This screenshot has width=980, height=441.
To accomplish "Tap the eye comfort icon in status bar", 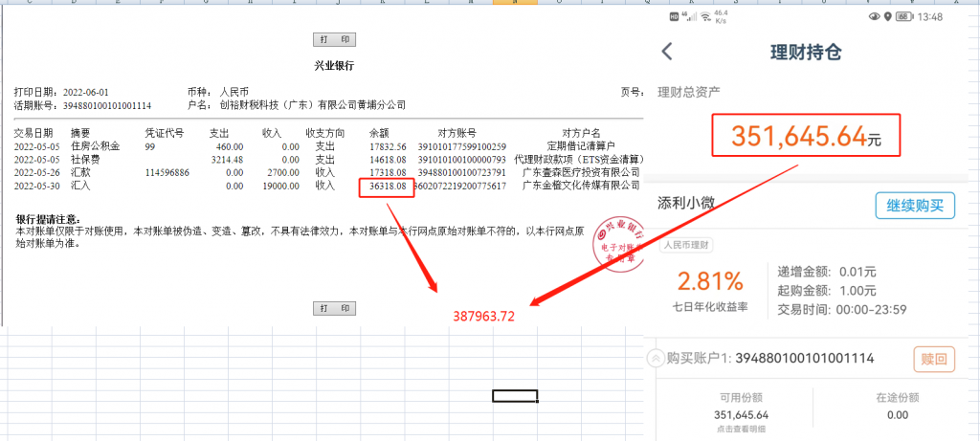I will 875,17.
